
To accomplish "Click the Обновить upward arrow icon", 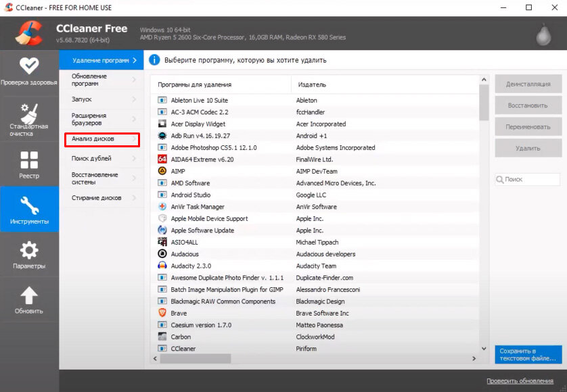I will tap(29, 295).
